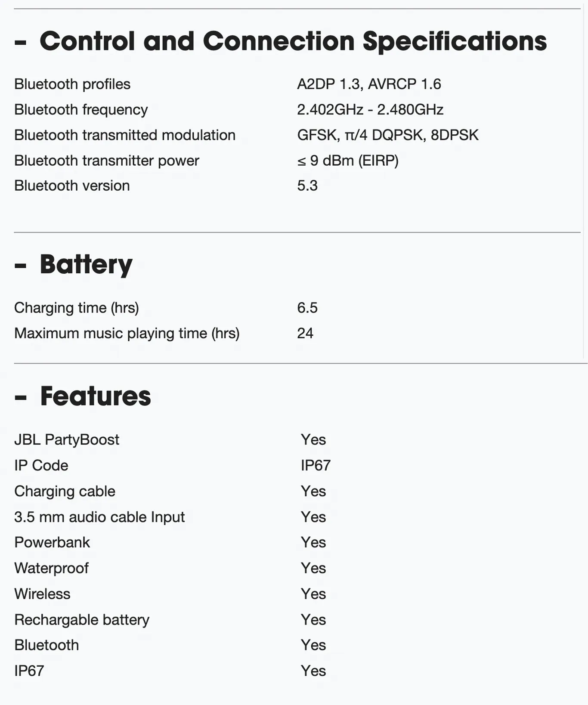Click the IP67 value next to IP Code
This screenshot has width=588, height=705.
click(x=316, y=465)
